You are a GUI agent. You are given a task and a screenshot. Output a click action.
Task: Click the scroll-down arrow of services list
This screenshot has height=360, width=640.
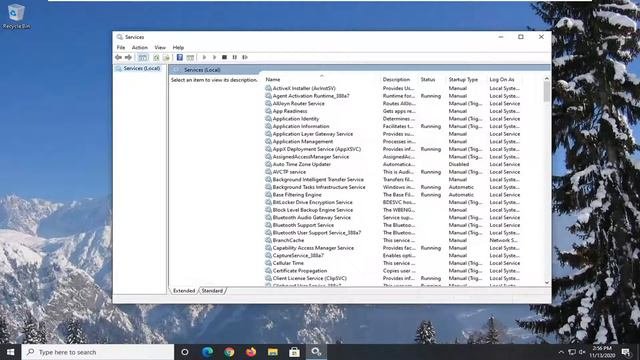click(x=547, y=282)
